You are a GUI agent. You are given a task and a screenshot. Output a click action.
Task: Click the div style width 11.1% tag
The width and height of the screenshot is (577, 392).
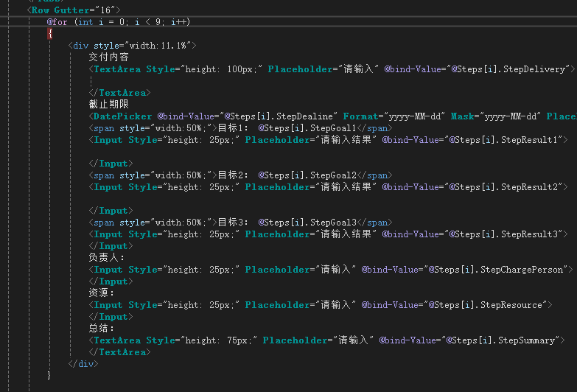click(x=132, y=46)
